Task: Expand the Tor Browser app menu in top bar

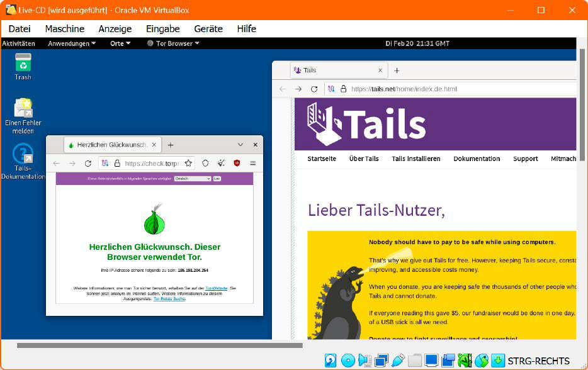Action: (x=173, y=43)
